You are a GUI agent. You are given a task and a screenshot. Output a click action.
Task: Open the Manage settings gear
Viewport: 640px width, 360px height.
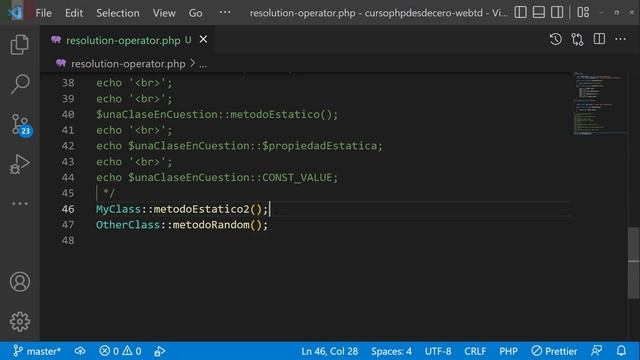pos(20,322)
